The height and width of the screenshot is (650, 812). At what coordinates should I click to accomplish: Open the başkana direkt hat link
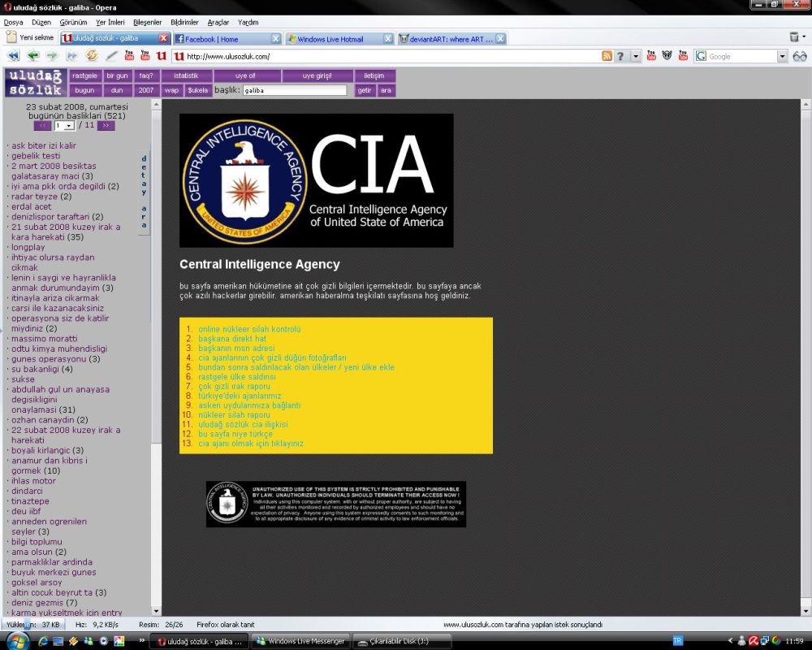pyautogui.click(x=232, y=339)
